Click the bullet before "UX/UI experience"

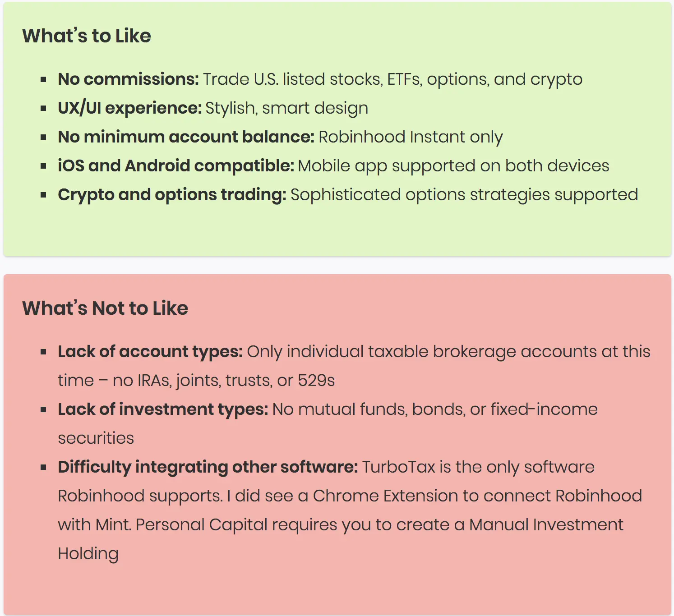coord(43,109)
